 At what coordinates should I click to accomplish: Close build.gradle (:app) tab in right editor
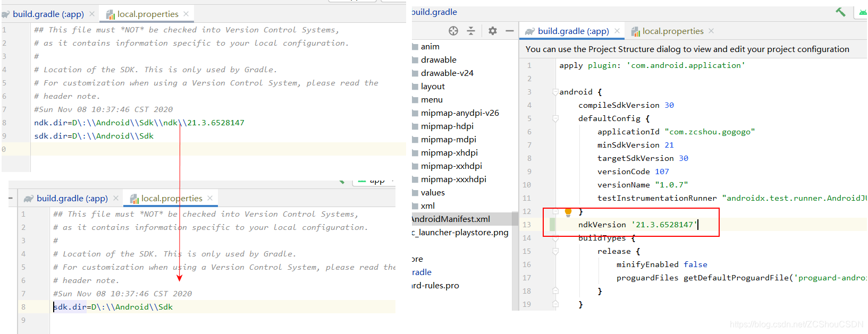click(617, 31)
